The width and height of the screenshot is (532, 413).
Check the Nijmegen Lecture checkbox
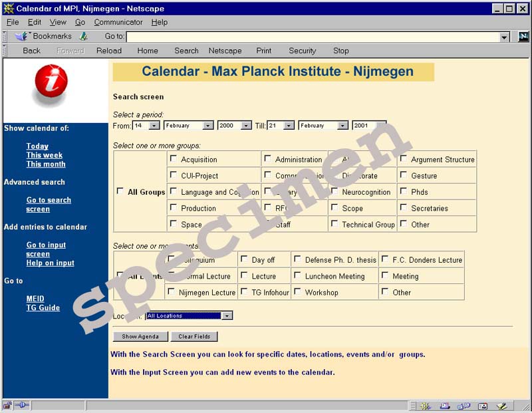click(x=172, y=291)
